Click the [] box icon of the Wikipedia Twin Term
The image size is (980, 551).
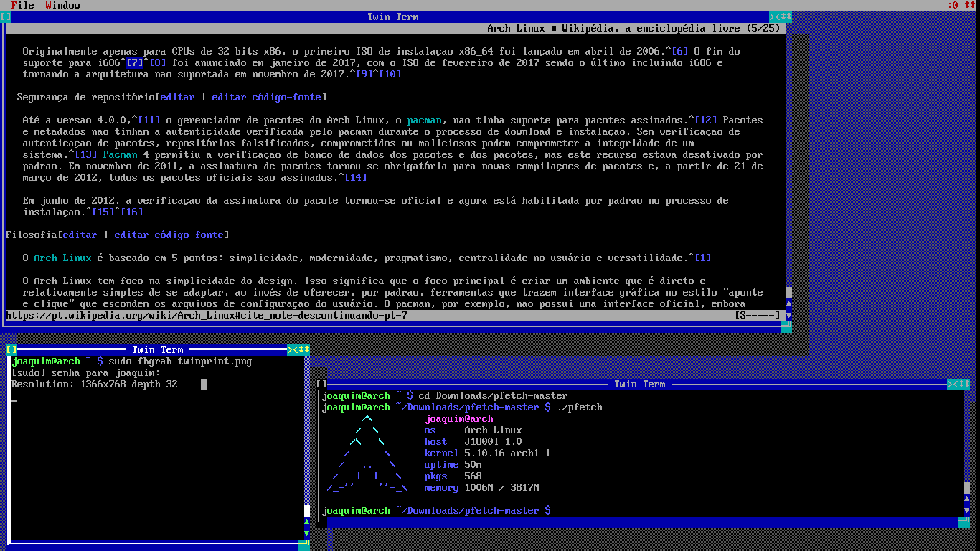coord(6,17)
